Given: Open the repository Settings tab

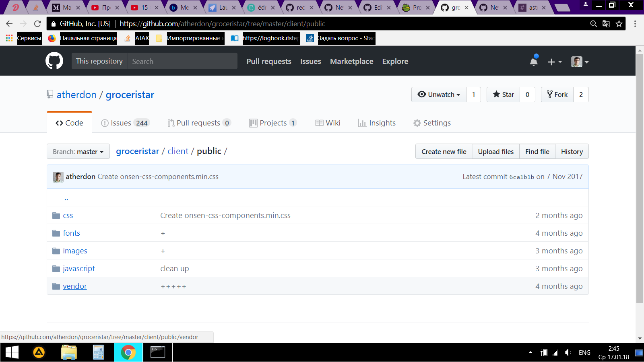Looking at the screenshot, I should pos(432,123).
